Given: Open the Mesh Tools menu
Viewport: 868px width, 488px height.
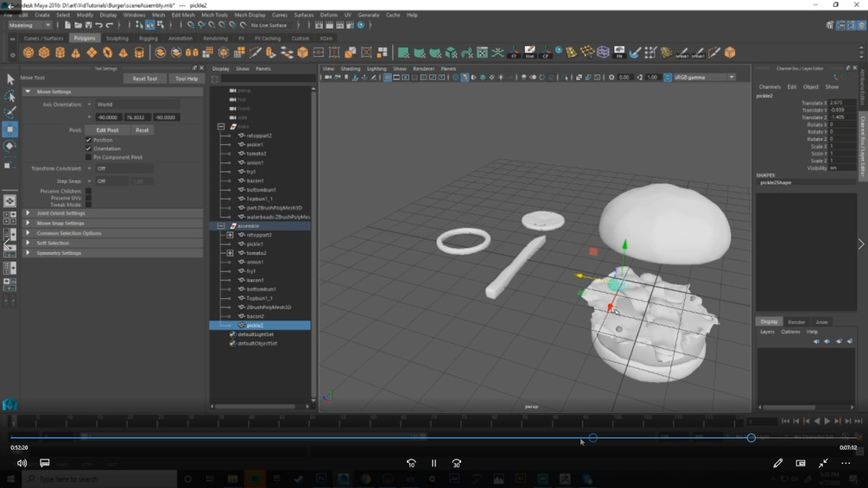Looking at the screenshot, I should coord(214,15).
